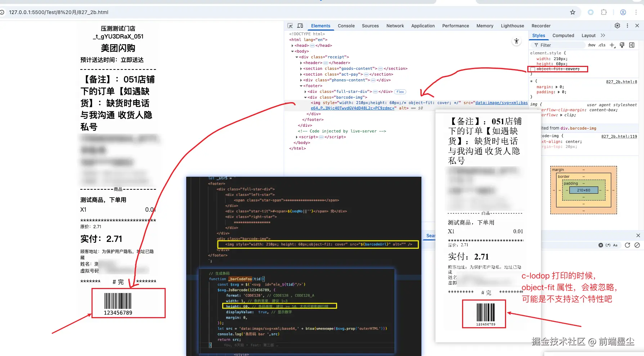Collapse the footer element node
This screenshot has height=356, width=644.
(301, 86)
